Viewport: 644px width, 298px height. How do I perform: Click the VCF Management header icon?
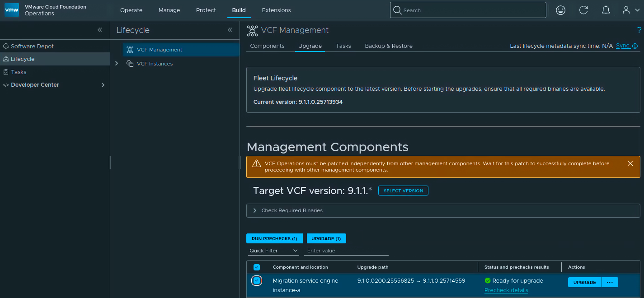[x=252, y=31]
